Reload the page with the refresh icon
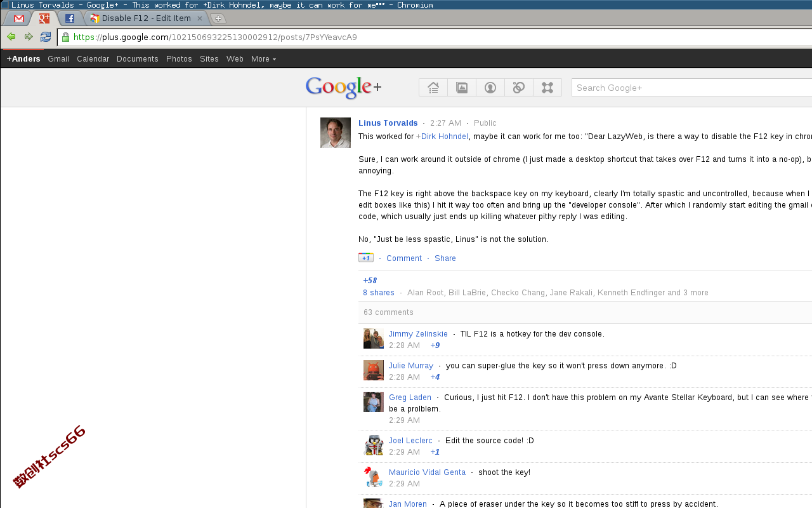 pyautogui.click(x=46, y=37)
